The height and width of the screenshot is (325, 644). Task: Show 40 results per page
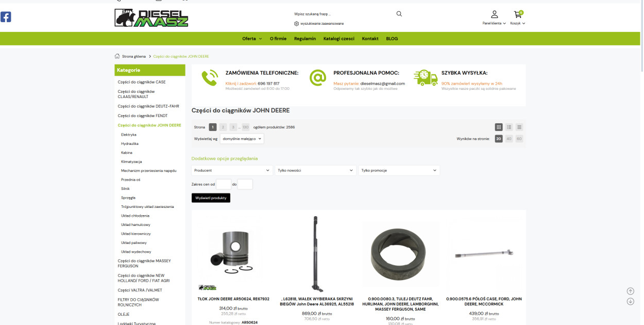pos(509,139)
